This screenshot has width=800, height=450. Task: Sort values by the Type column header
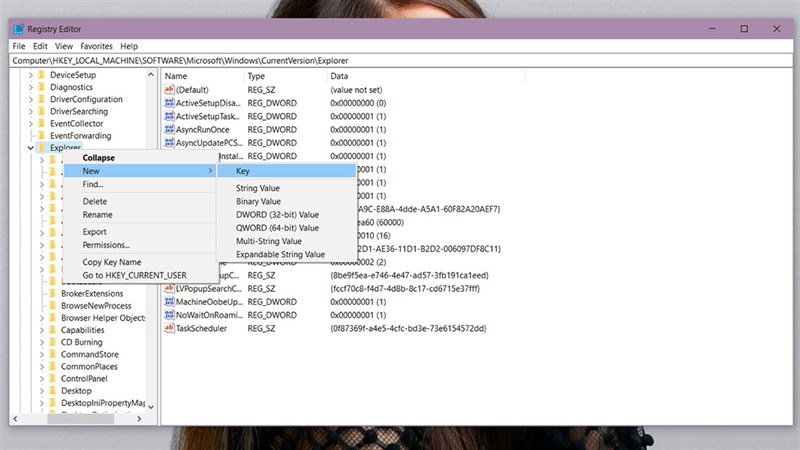click(285, 76)
